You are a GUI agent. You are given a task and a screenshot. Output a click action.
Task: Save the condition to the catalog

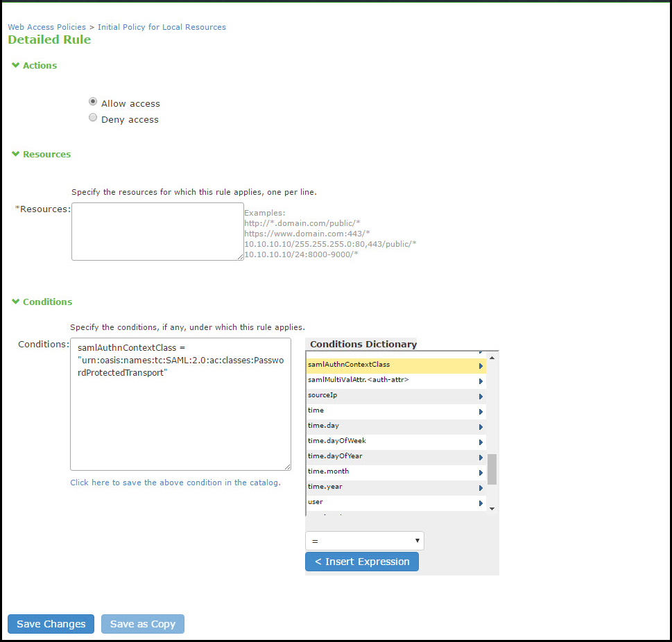(x=175, y=482)
